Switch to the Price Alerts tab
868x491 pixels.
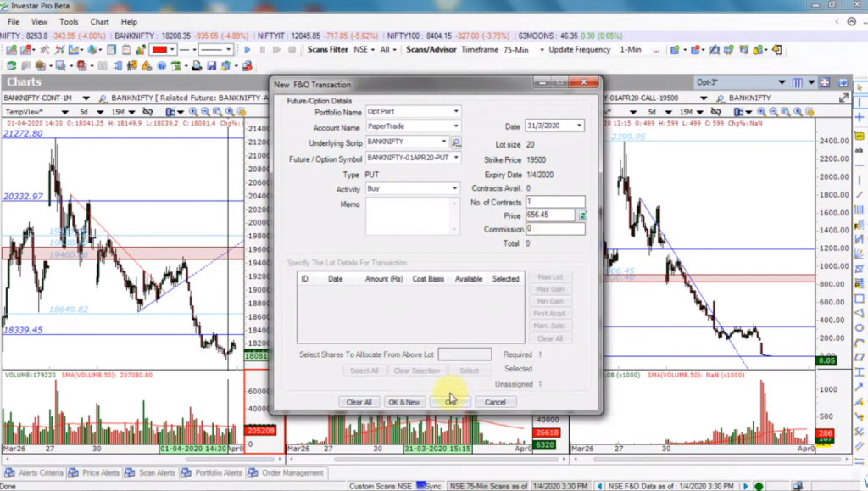[x=94, y=473]
